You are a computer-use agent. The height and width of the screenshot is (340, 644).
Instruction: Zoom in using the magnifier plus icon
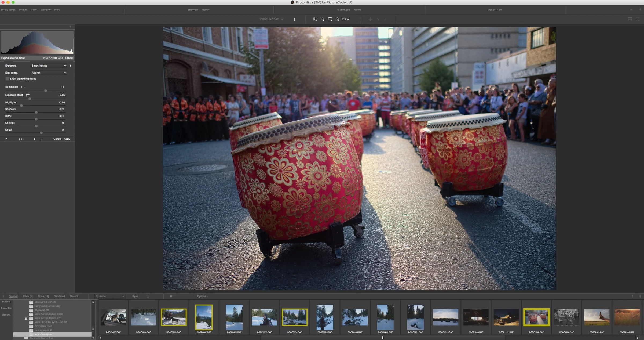coord(314,19)
